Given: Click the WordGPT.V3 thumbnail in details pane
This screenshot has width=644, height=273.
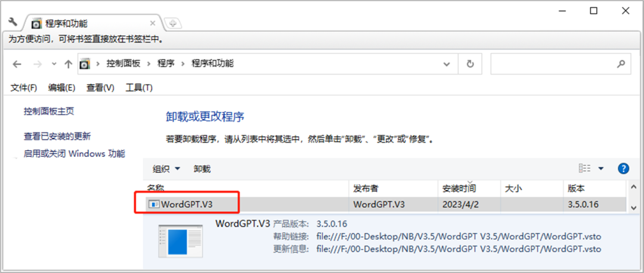Looking at the screenshot, I should coord(180,241).
